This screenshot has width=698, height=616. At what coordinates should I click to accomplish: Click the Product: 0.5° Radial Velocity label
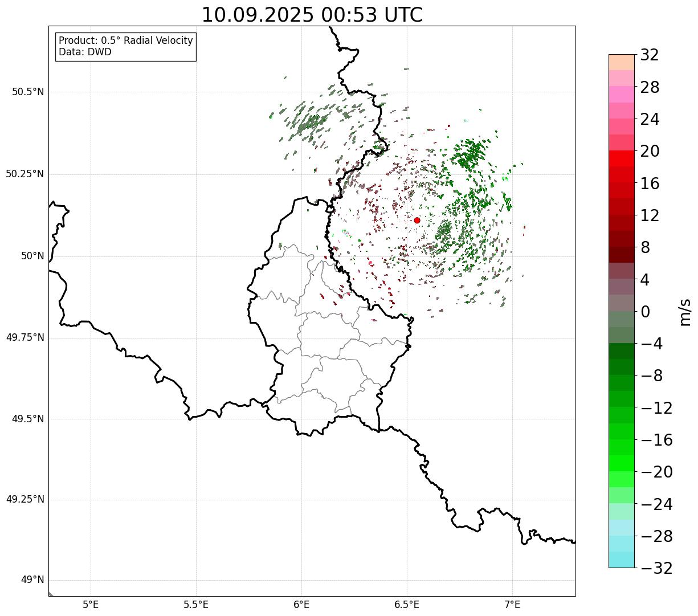pyautogui.click(x=126, y=41)
